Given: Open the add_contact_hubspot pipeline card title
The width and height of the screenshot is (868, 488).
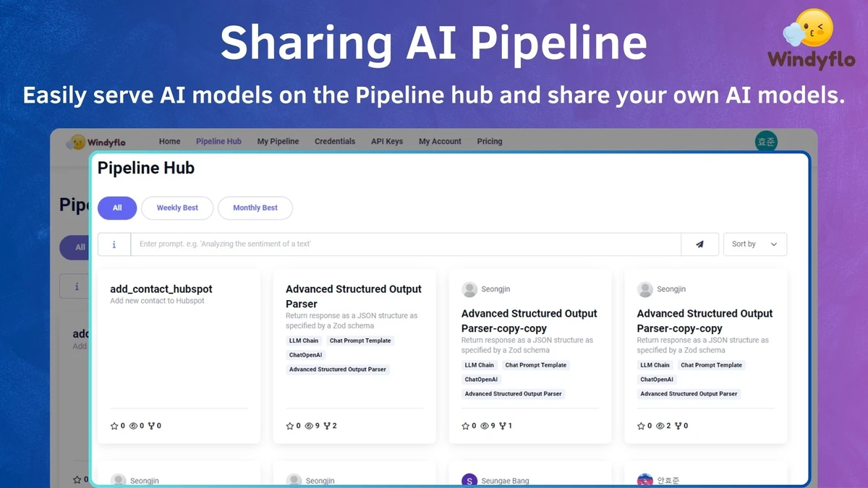Looking at the screenshot, I should coord(161,289).
